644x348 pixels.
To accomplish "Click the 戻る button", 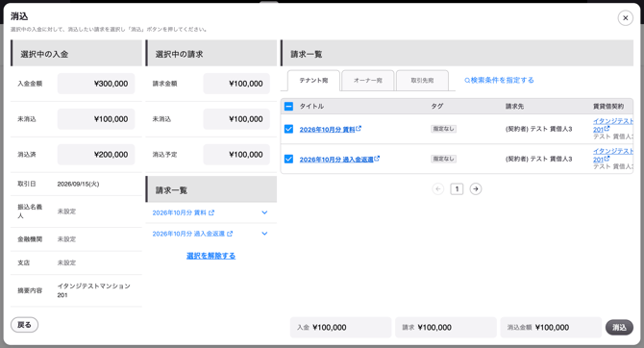I will 24,325.
